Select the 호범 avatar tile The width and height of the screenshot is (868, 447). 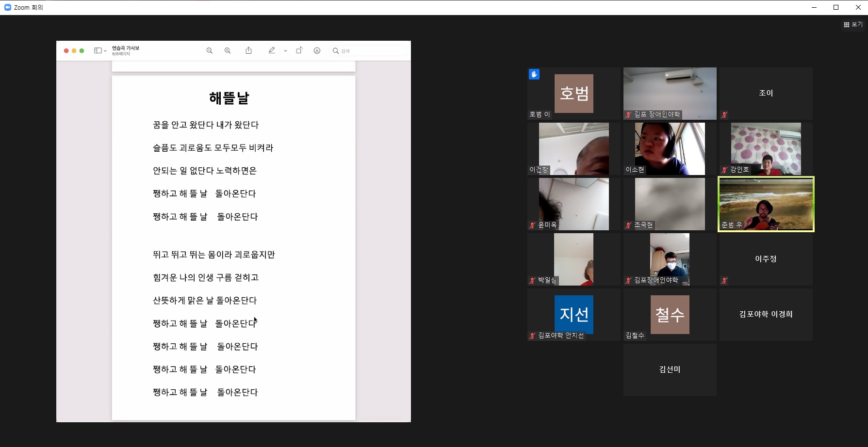click(573, 94)
